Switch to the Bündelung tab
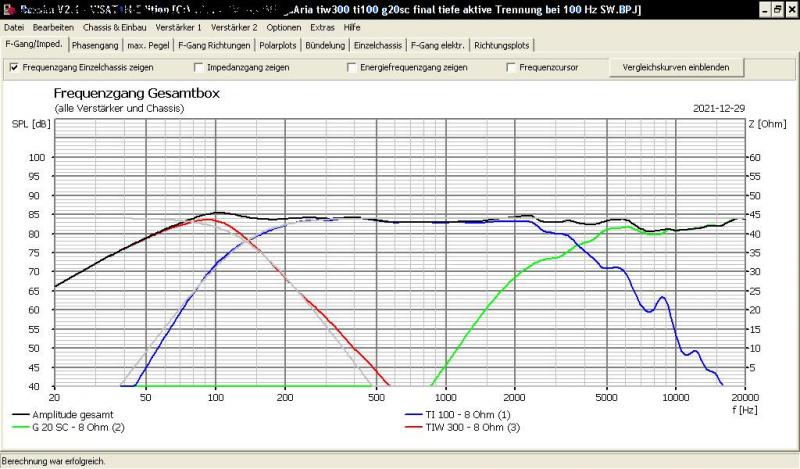The width and height of the screenshot is (800, 469). click(x=325, y=45)
